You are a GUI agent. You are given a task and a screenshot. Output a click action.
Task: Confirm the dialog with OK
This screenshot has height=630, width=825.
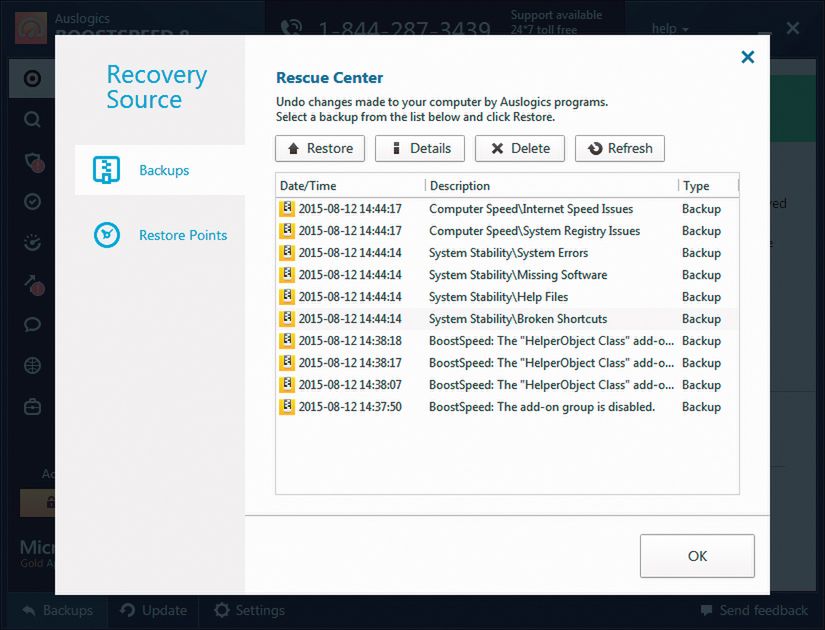coord(697,556)
